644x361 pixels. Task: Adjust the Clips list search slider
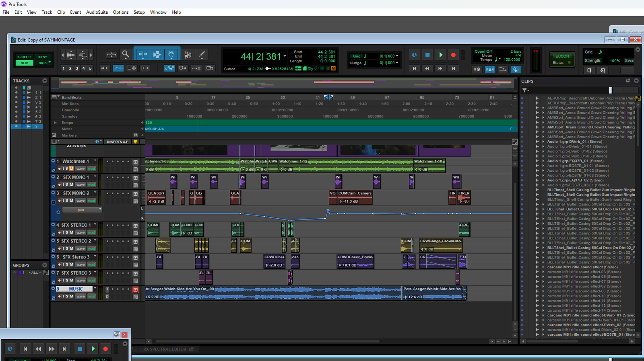(610, 90)
